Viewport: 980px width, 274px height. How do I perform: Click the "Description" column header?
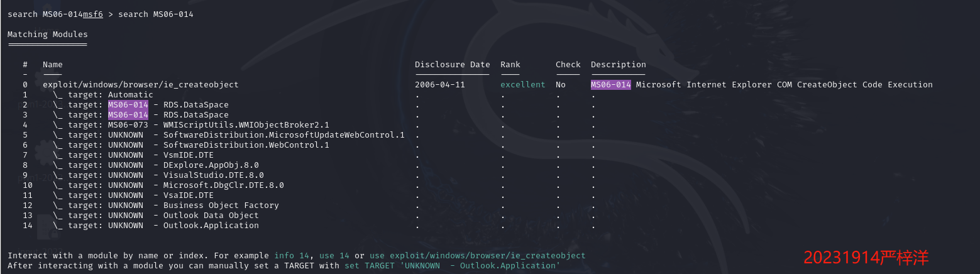click(618, 65)
